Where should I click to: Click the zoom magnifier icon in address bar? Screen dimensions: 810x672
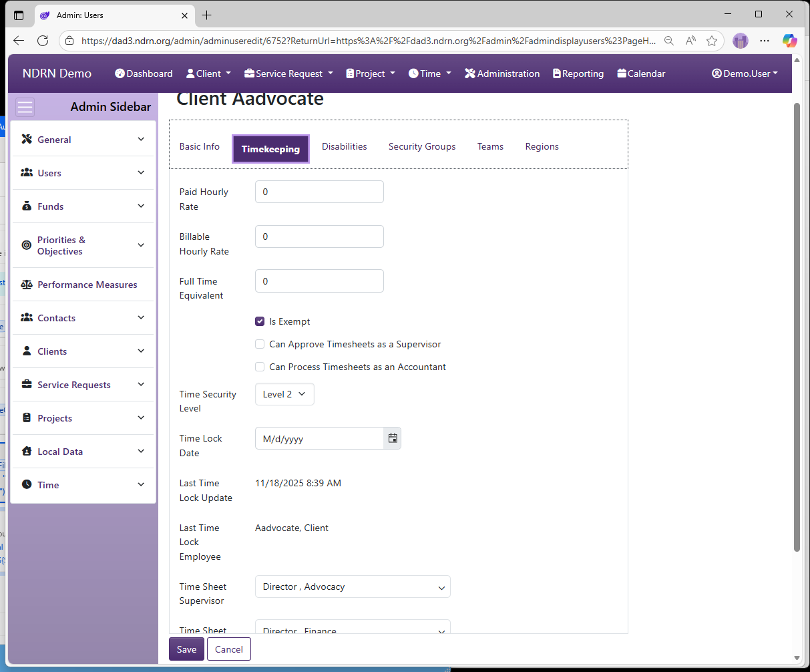669,41
